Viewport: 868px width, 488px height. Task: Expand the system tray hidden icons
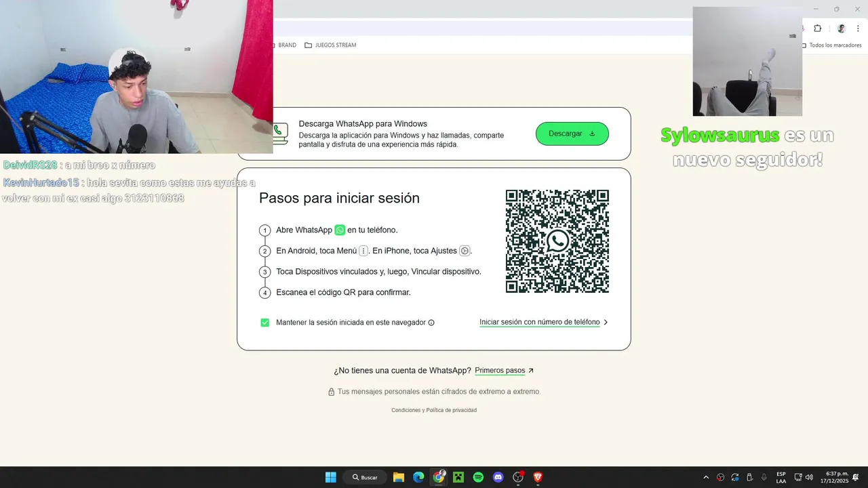(x=706, y=477)
